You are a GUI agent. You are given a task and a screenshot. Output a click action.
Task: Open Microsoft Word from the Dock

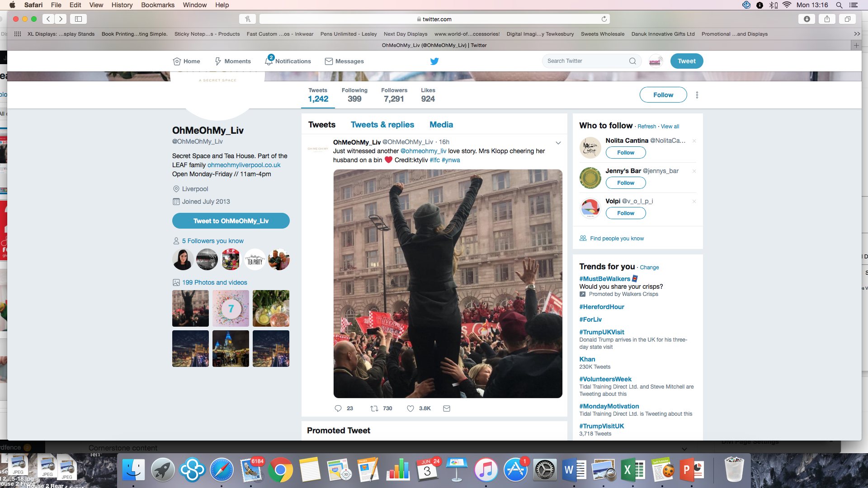[574, 470]
